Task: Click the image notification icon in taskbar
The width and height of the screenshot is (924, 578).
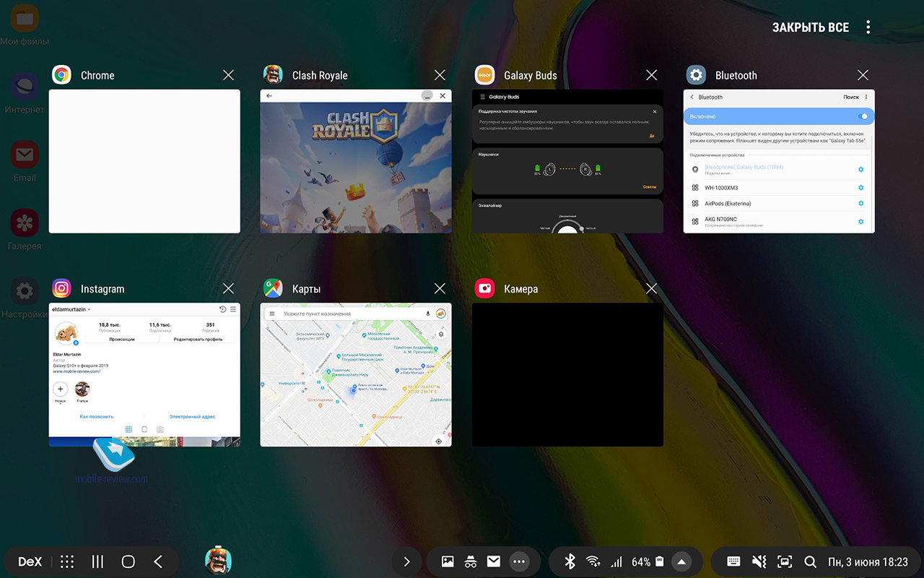Action: 448,561
